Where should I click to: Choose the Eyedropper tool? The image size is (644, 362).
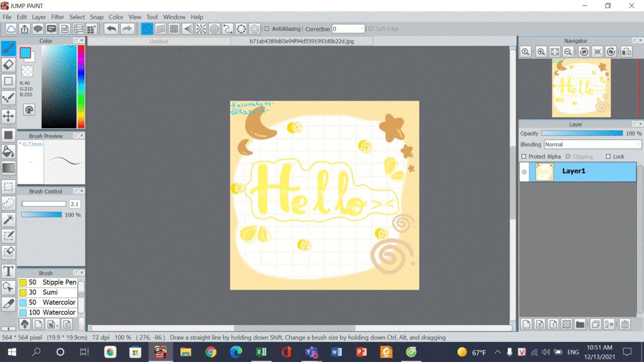pyautogui.click(x=8, y=304)
